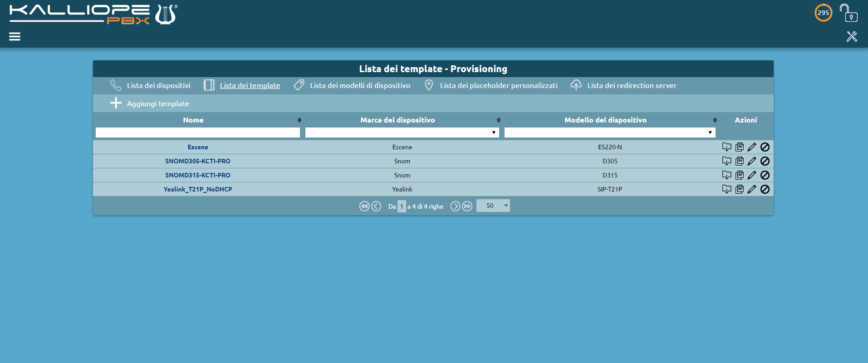Go to the next page of results
Screen dimensions: 868x363
point(456,206)
